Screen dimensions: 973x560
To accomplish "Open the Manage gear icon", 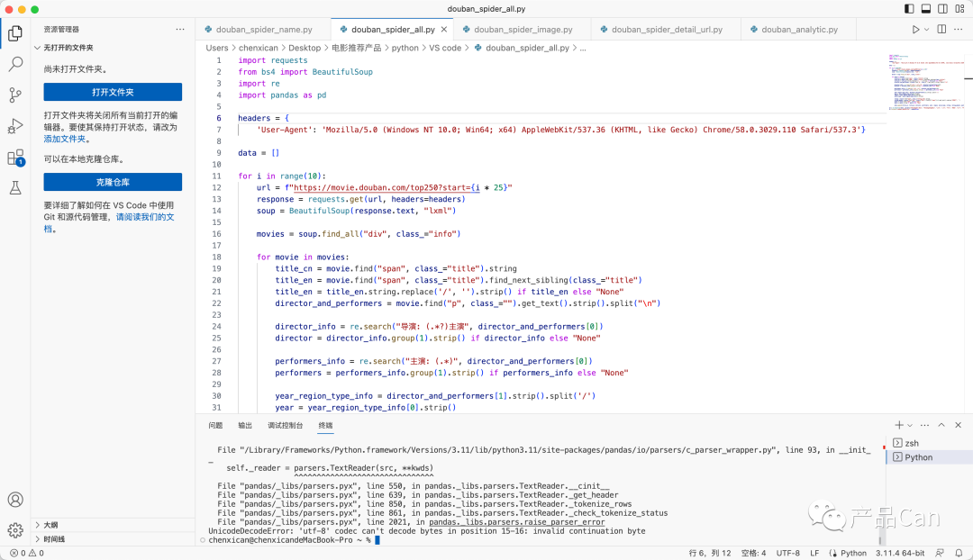I will coord(15,530).
